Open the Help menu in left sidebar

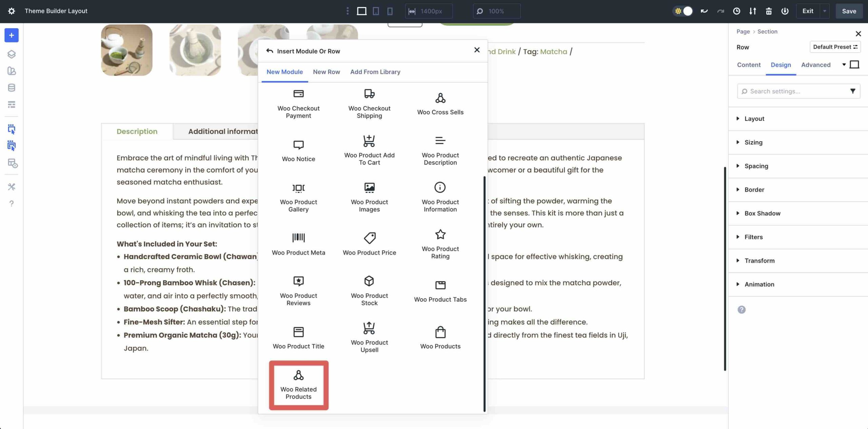click(x=12, y=204)
